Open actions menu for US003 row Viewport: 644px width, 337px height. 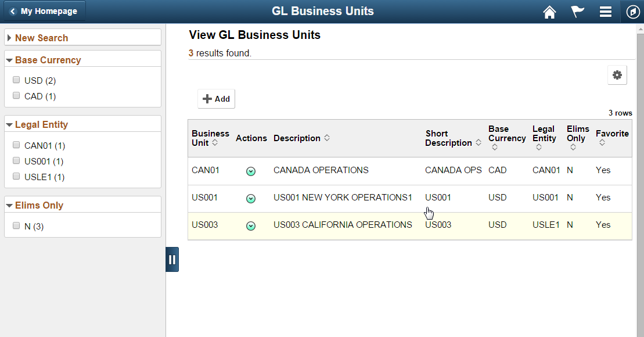[x=250, y=226]
